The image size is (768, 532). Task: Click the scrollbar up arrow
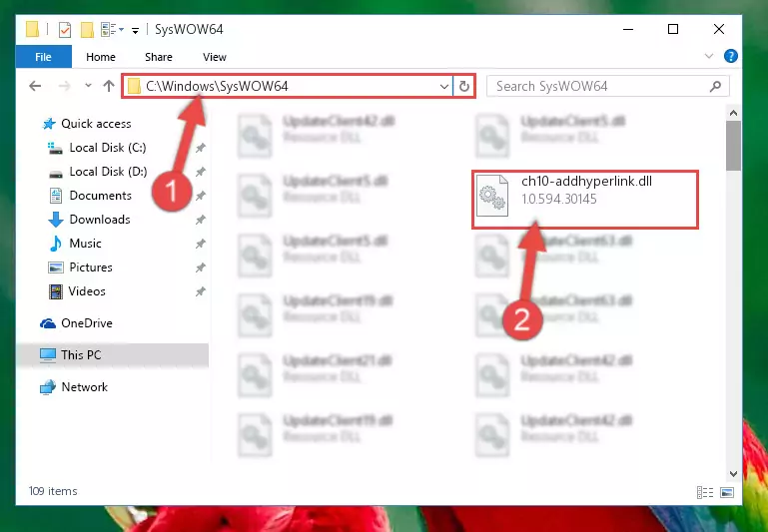(x=733, y=114)
